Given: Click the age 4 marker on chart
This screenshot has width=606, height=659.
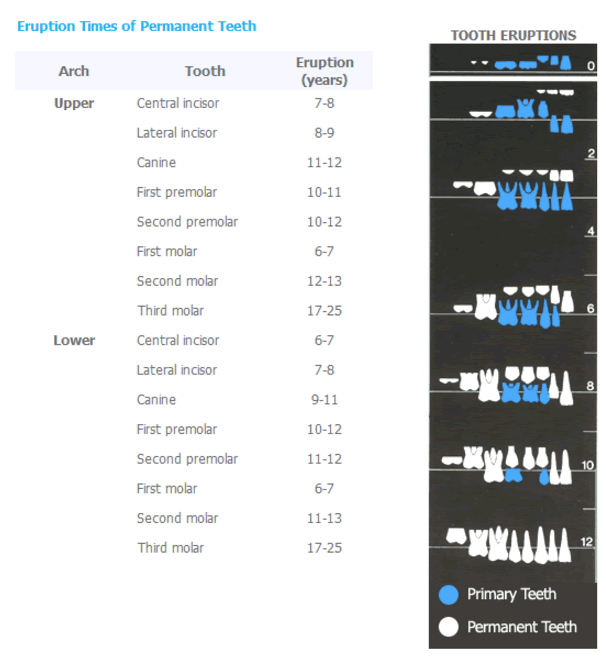Looking at the screenshot, I should click(x=591, y=231).
